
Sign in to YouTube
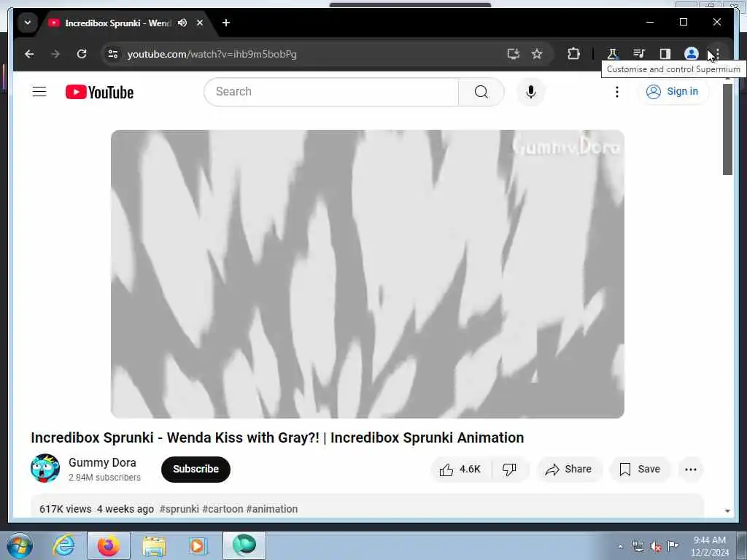672,91
